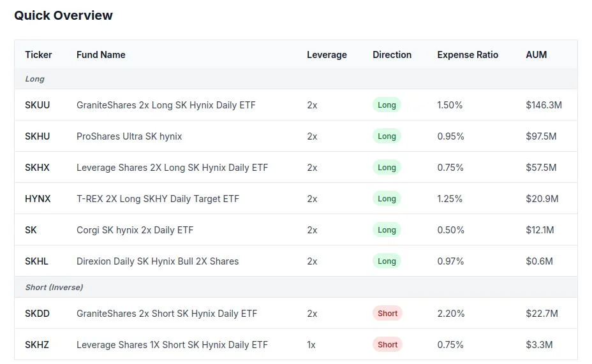
Task: Click the 0.75% expense ratio for SKHZ
Action: [450, 345]
